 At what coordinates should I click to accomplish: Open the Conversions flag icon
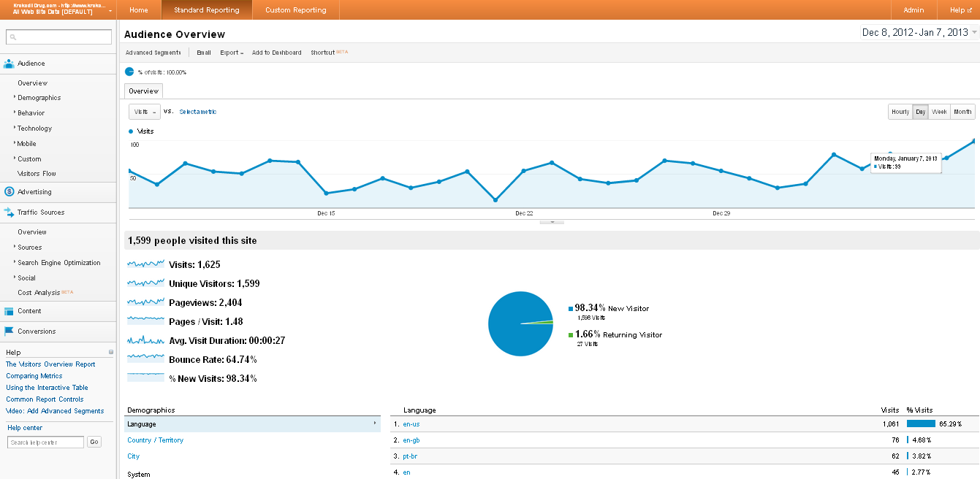point(9,332)
